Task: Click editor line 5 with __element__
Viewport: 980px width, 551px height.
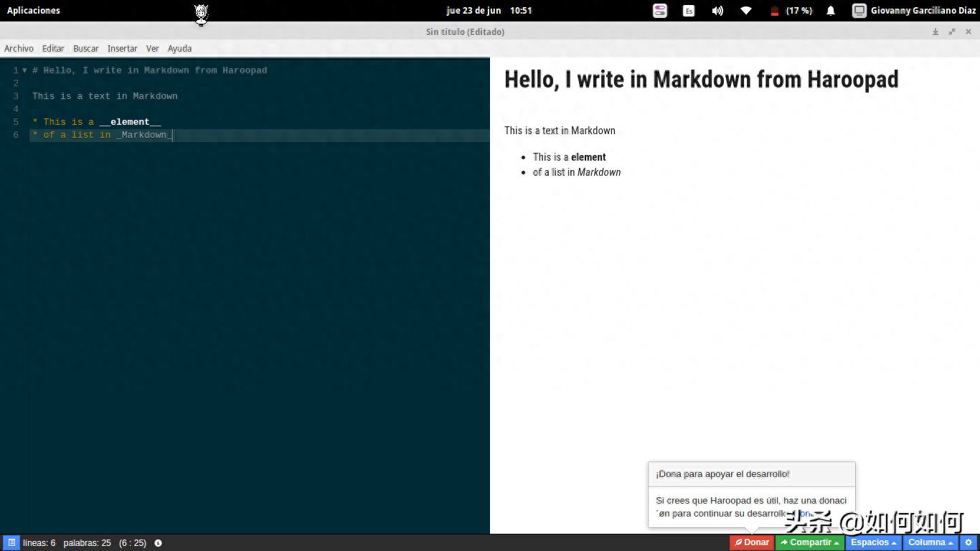Action: tap(97, 122)
